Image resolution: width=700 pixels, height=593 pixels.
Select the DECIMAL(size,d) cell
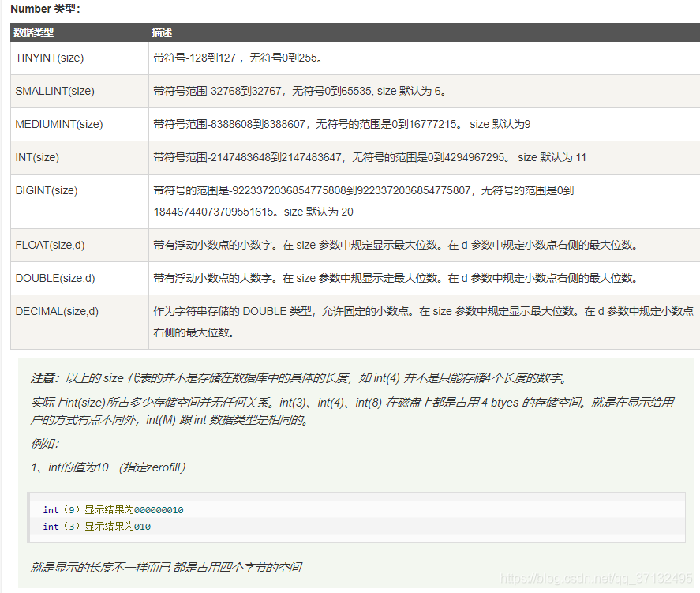click(80, 322)
